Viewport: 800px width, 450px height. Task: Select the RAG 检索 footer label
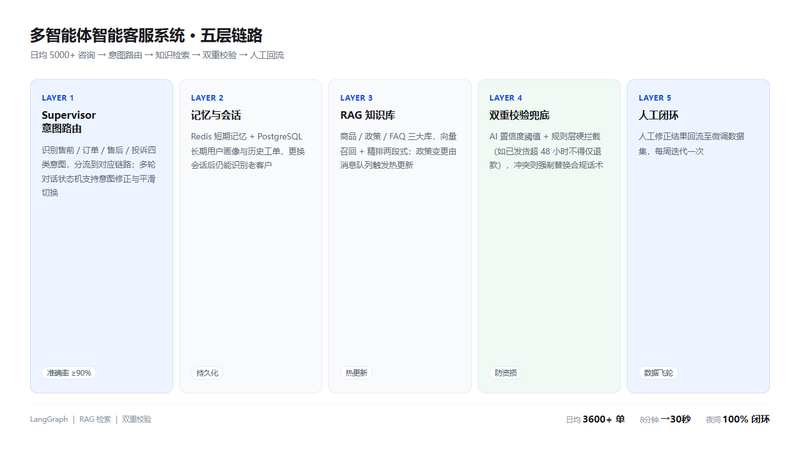tap(95, 419)
